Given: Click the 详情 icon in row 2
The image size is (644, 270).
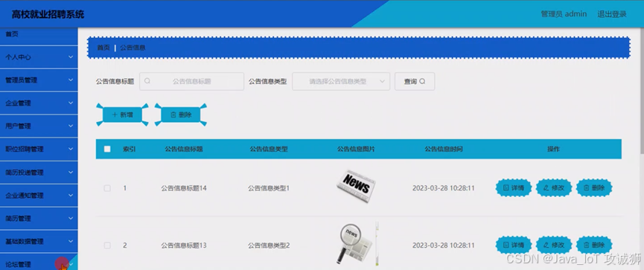Looking at the screenshot, I should (506, 245).
